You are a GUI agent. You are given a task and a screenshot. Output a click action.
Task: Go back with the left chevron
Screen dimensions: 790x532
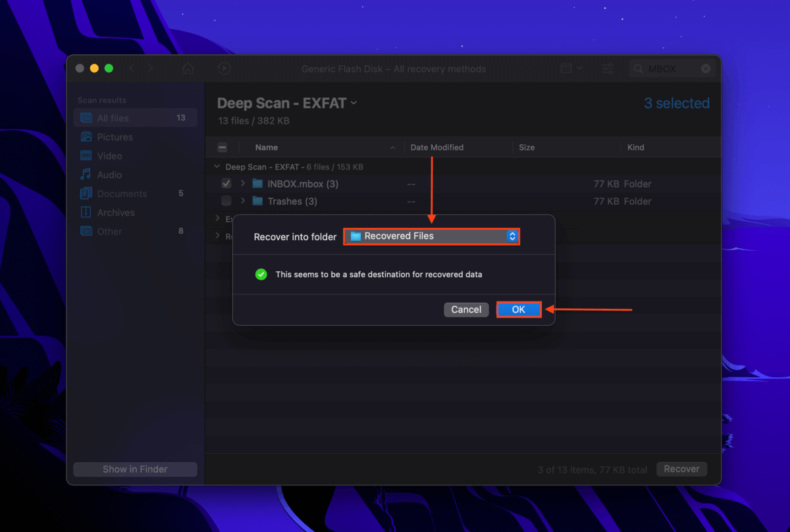[x=132, y=68]
